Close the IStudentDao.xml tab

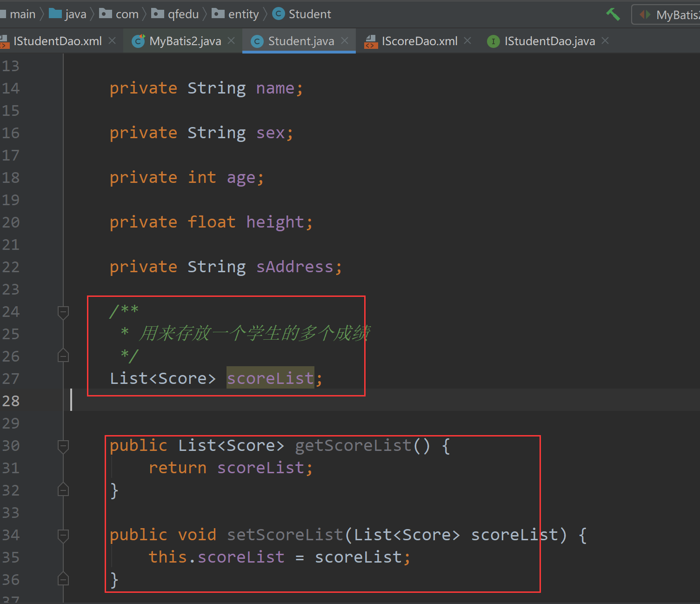pyautogui.click(x=112, y=41)
